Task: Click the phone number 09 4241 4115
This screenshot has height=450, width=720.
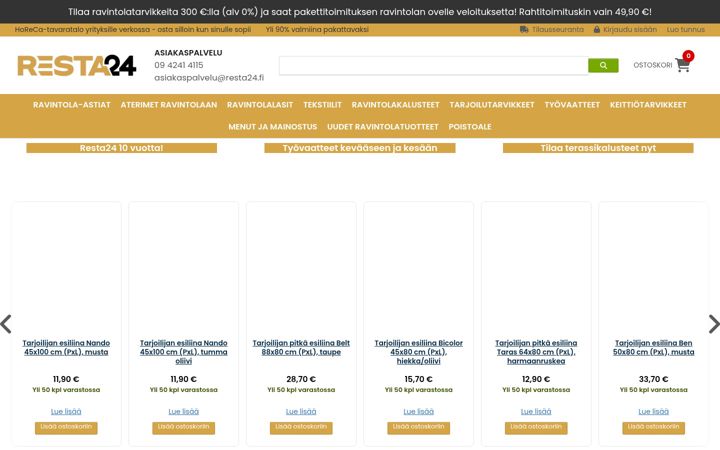Action: (x=179, y=65)
